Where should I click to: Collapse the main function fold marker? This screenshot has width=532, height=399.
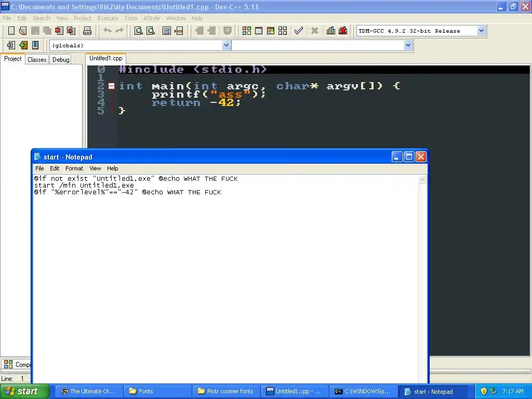click(x=111, y=86)
